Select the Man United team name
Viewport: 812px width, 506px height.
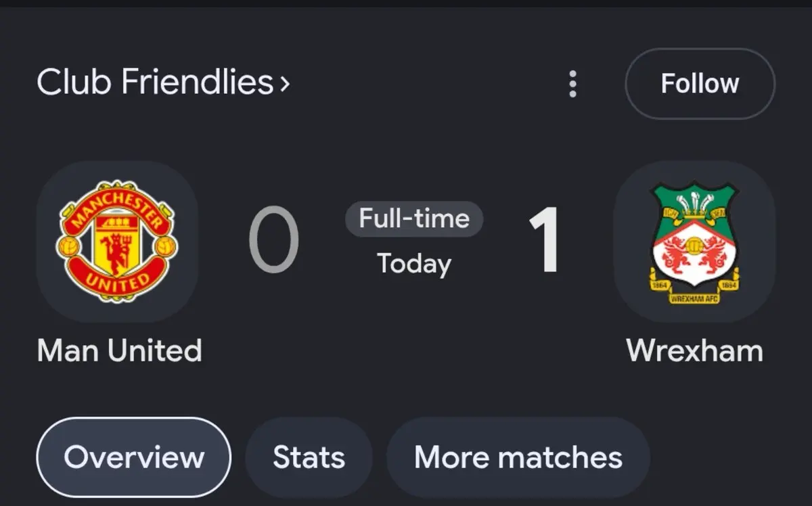point(119,350)
